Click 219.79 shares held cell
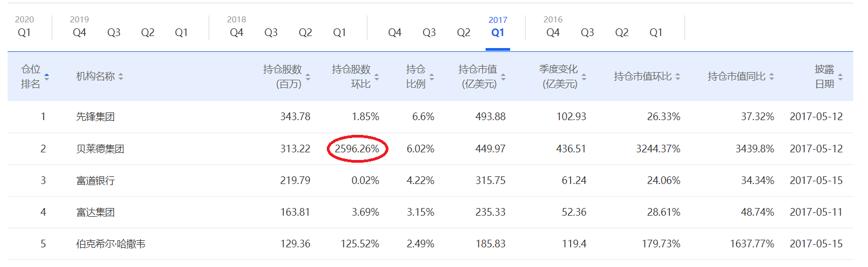868x267 pixels. point(295,181)
